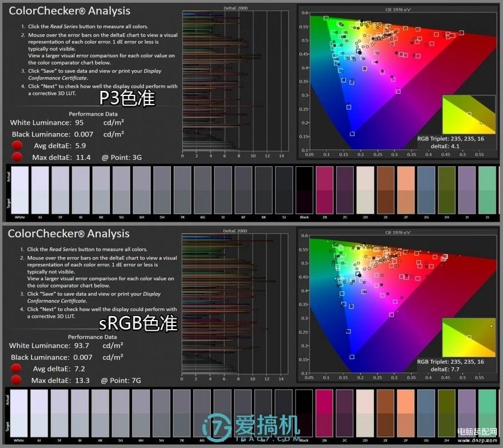Choose the 2H olive swatch in sRGB panel

tap(446, 413)
